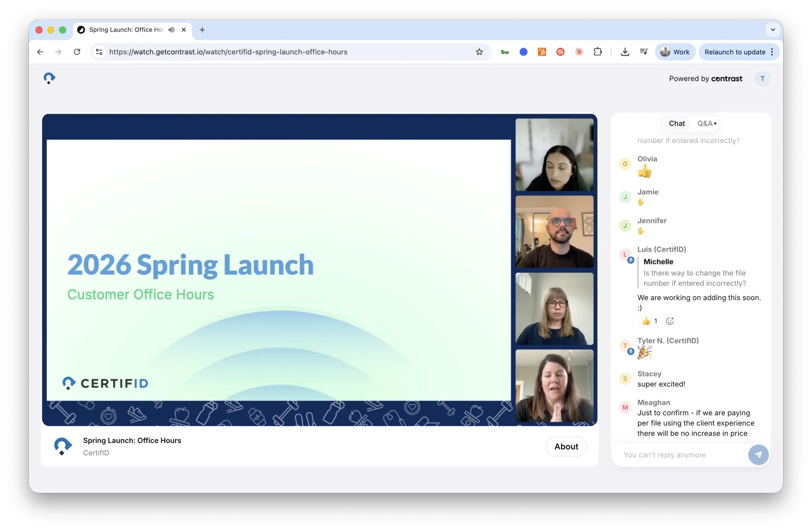Image resolution: width=812 pixels, height=531 pixels.
Task: Click Meaghan's avatar in chat
Action: click(x=625, y=408)
